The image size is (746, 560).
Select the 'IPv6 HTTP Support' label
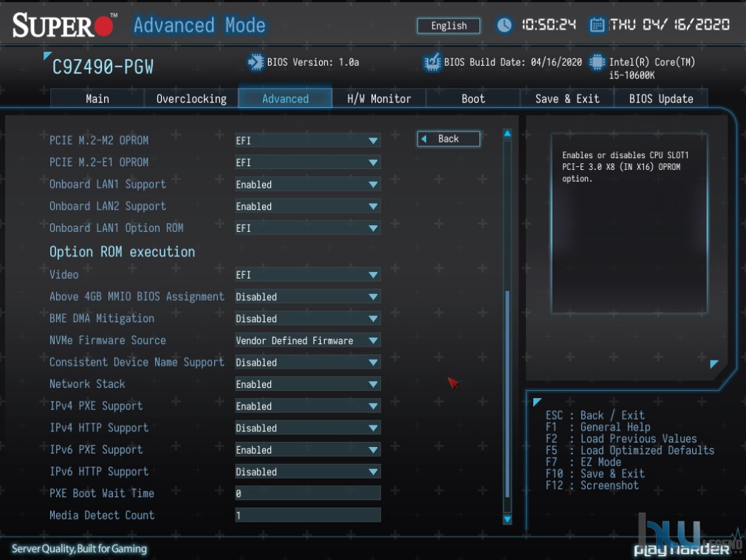[99, 471]
